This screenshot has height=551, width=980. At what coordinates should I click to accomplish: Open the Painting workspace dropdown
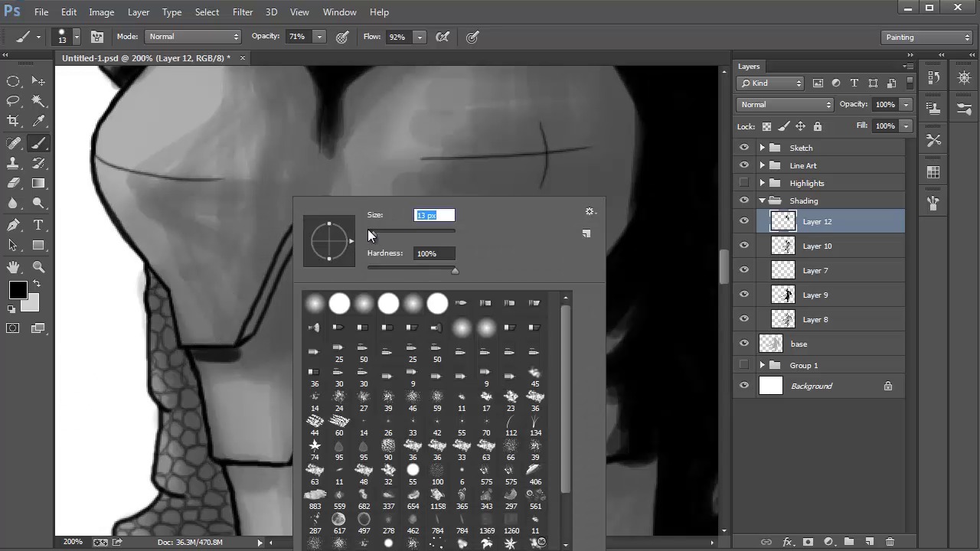tap(926, 37)
